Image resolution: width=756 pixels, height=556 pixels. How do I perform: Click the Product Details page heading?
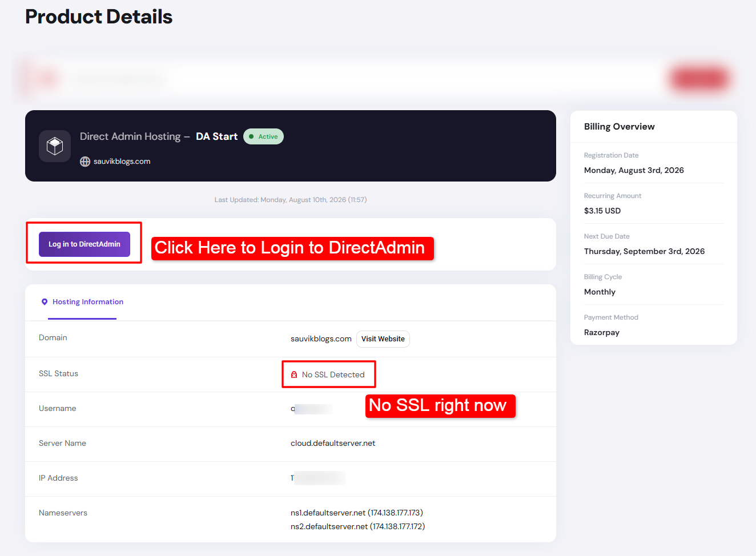tap(99, 17)
